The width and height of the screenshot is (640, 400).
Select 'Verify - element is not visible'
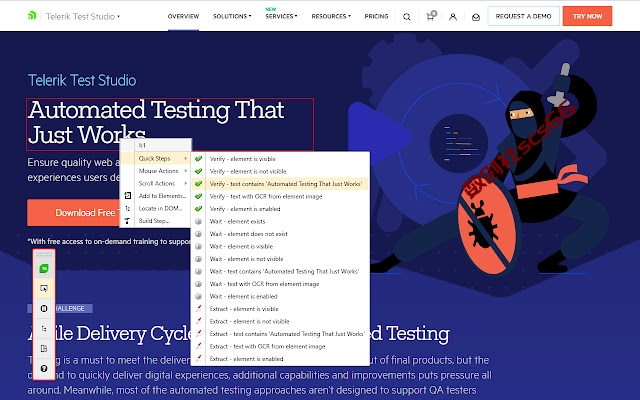[280, 171]
